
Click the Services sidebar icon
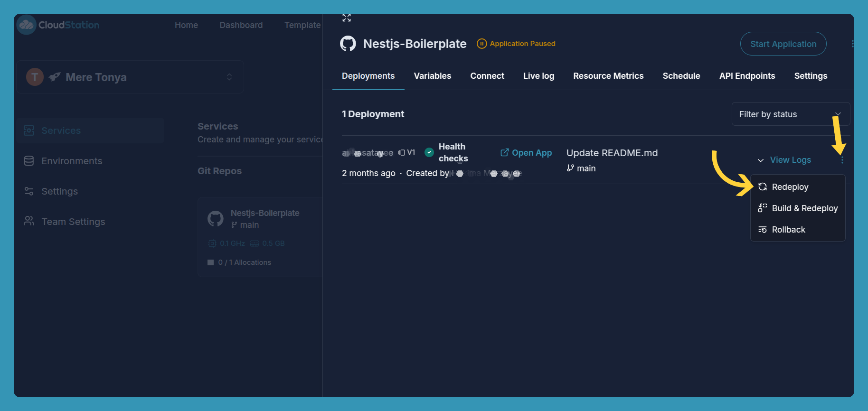click(x=29, y=131)
